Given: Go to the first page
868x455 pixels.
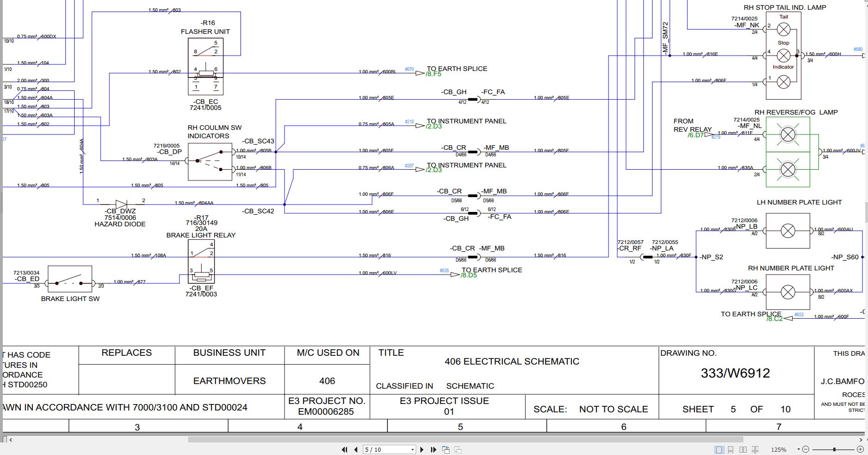Looking at the screenshot, I should pyautogui.click(x=343, y=449).
